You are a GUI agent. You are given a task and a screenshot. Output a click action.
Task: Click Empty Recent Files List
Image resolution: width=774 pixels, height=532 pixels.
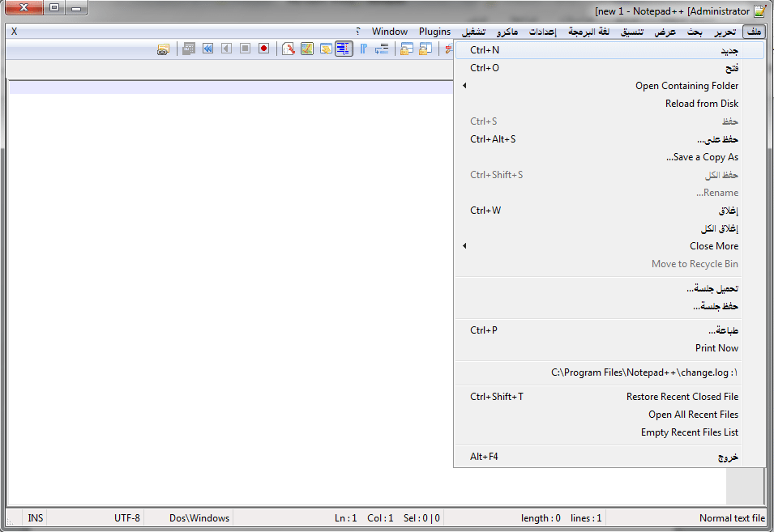pyautogui.click(x=688, y=432)
